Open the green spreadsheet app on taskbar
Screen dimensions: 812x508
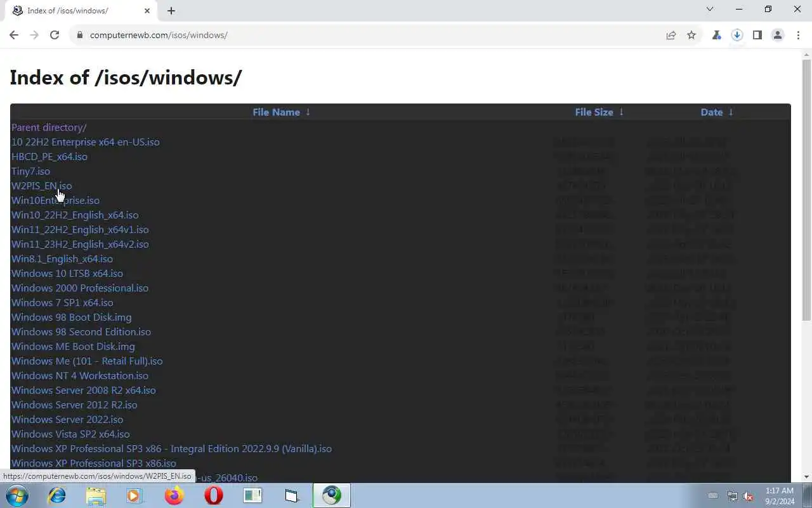click(252, 495)
